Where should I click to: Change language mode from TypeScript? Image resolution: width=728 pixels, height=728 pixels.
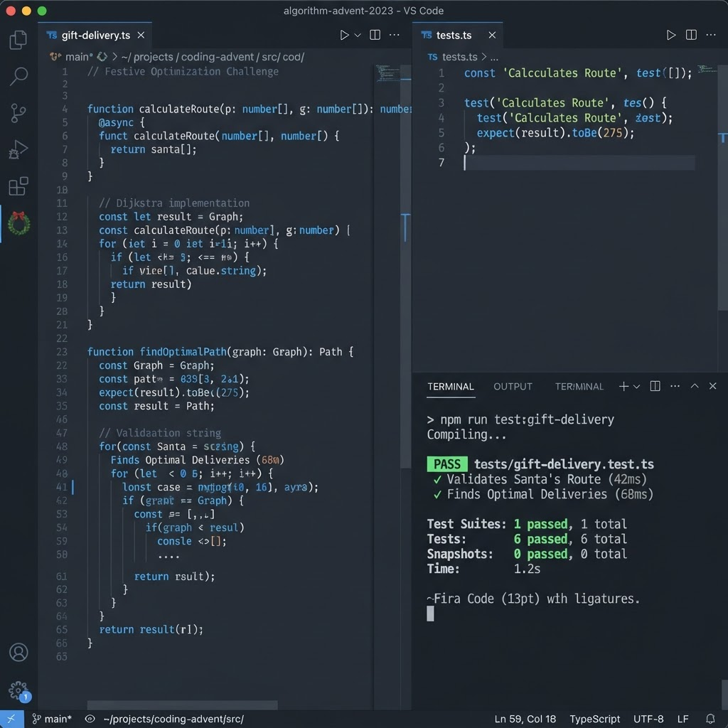(595, 719)
